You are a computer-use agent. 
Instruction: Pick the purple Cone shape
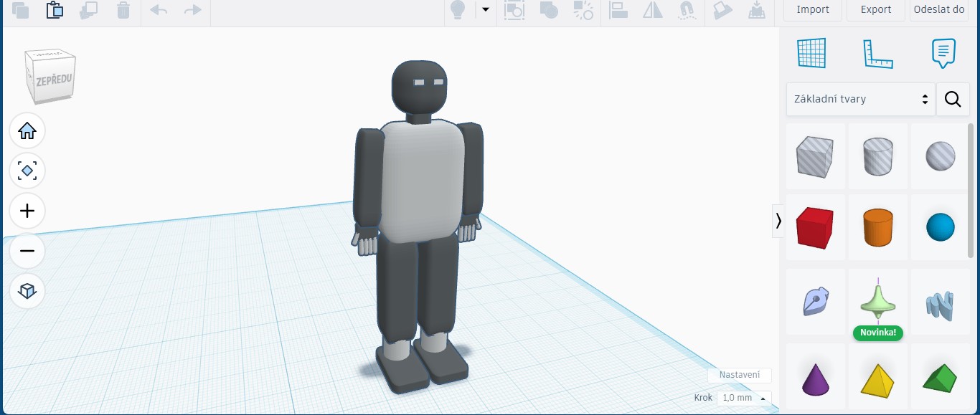click(816, 377)
